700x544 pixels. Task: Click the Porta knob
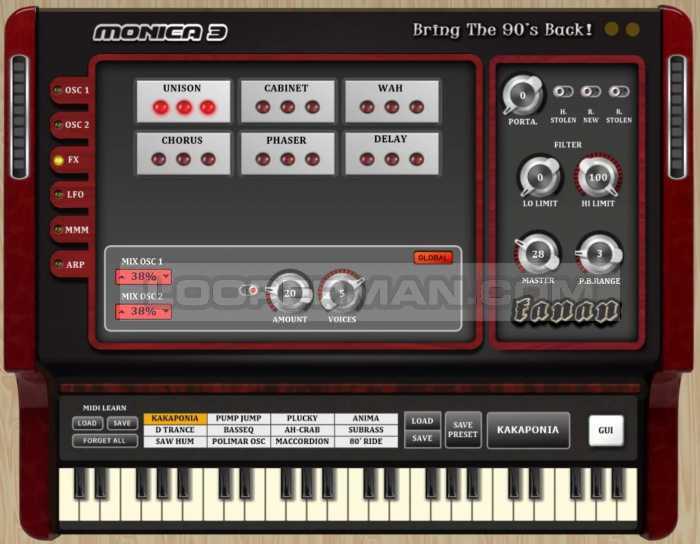[x=523, y=97]
